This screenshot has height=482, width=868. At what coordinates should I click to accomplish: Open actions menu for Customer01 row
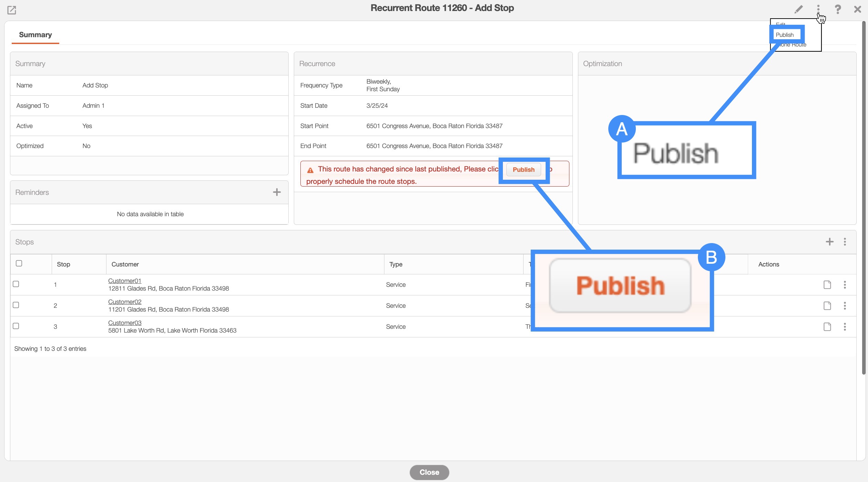coord(845,285)
